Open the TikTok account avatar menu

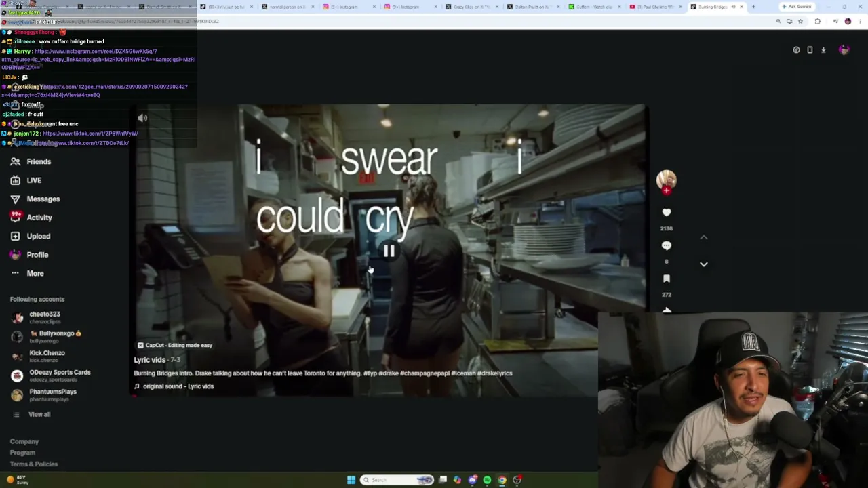pyautogui.click(x=844, y=49)
